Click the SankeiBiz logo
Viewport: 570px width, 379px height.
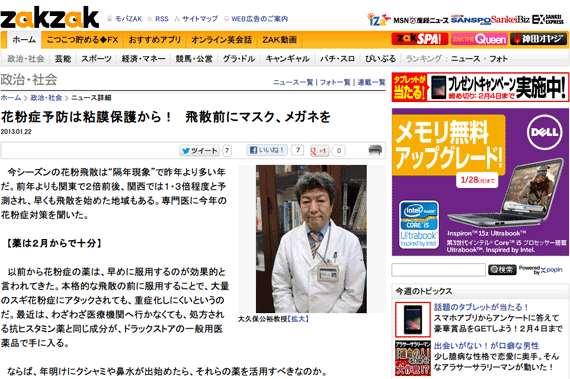click(x=510, y=20)
